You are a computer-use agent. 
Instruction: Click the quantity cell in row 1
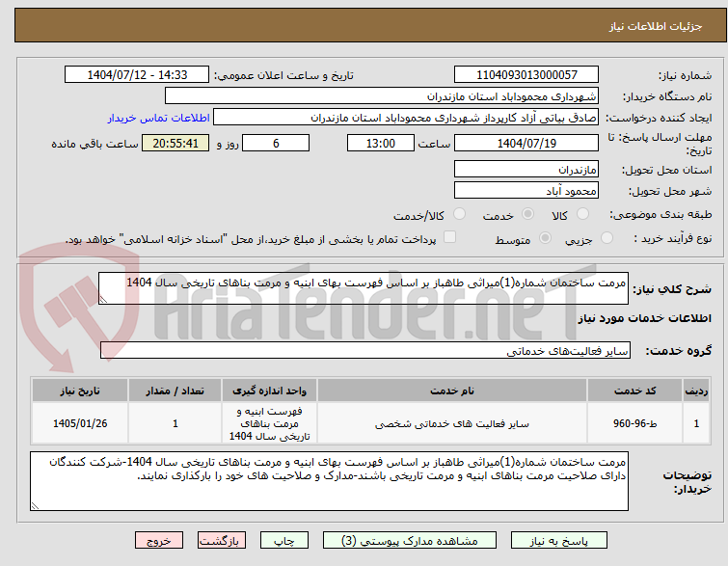175,423
